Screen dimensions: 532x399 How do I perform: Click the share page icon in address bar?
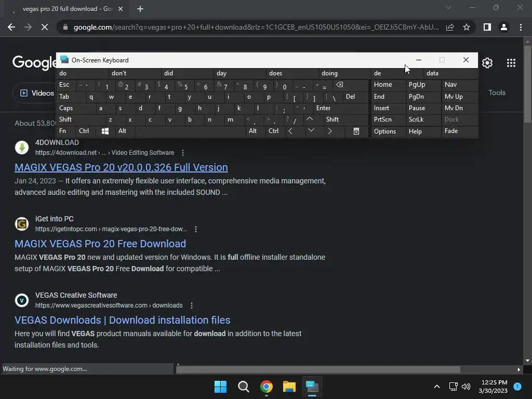coord(450,27)
